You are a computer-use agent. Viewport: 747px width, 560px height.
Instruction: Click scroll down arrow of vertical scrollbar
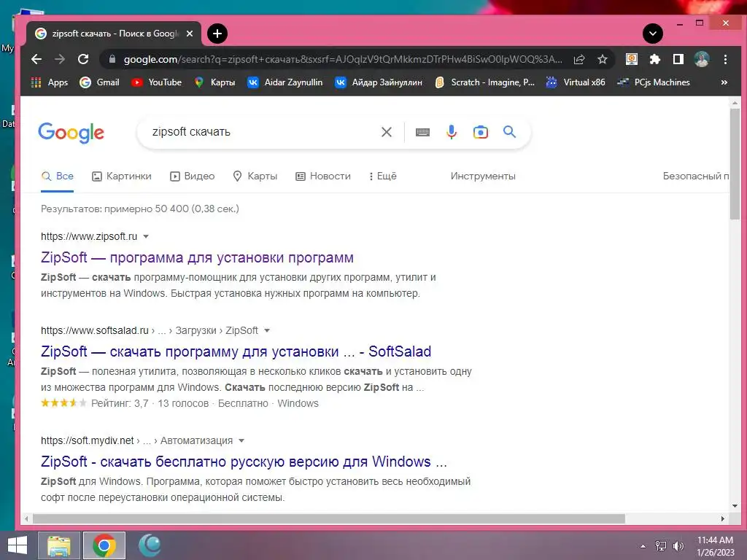[735, 506]
